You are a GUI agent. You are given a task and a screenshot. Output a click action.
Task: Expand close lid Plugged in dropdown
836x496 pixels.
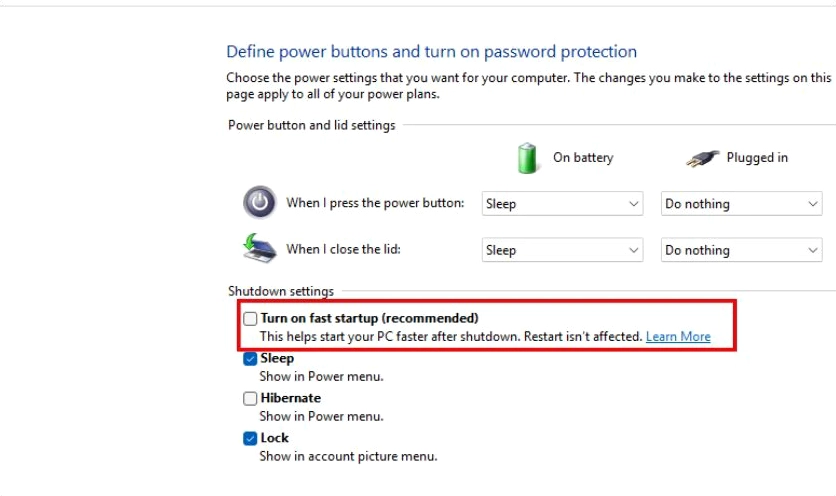click(741, 250)
